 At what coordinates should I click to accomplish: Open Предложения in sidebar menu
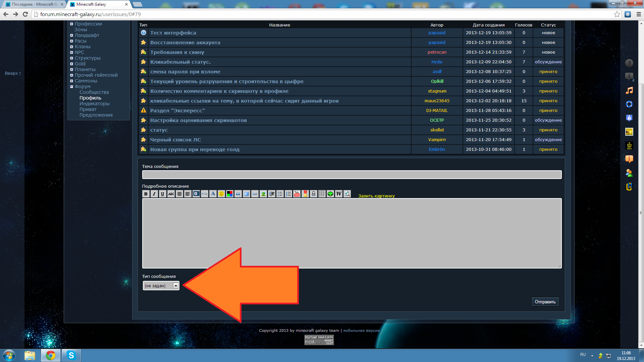click(x=96, y=115)
